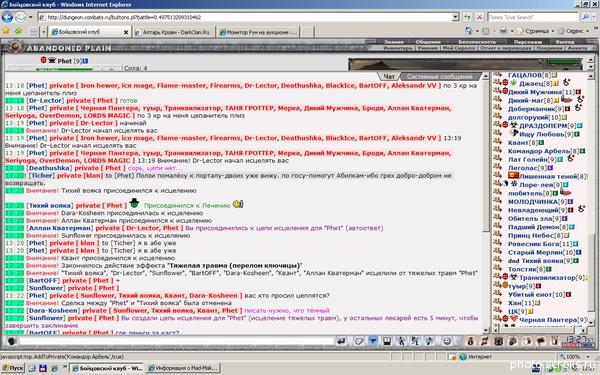The height and width of the screenshot is (375, 600).
Task: Open the Home button dropdown arrow
Action: (x=477, y=31)
